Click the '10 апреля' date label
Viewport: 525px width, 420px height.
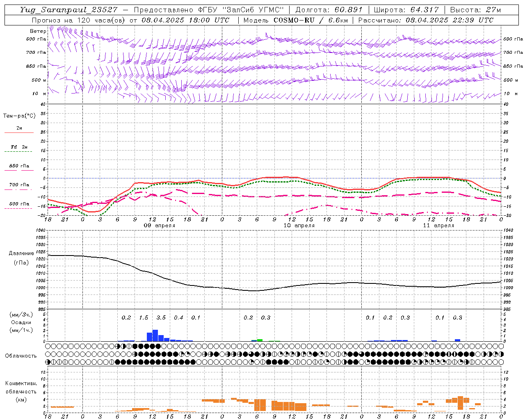point(299,226)
